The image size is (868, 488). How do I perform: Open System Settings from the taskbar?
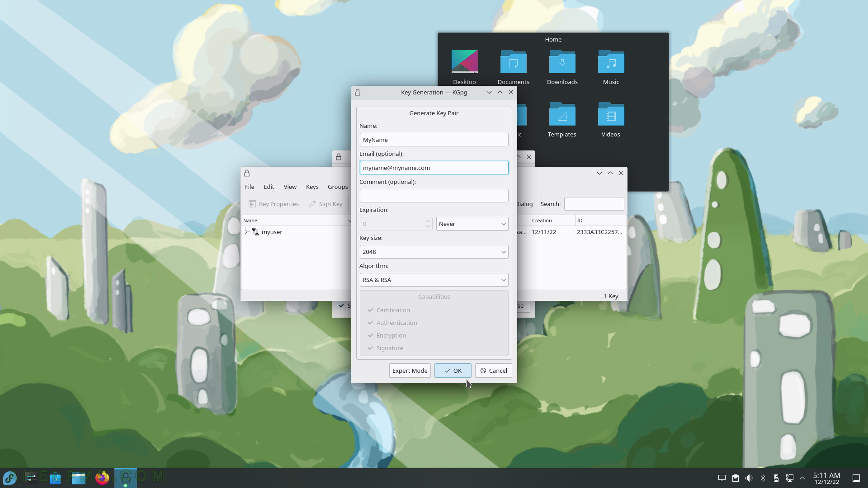point(32,478)
